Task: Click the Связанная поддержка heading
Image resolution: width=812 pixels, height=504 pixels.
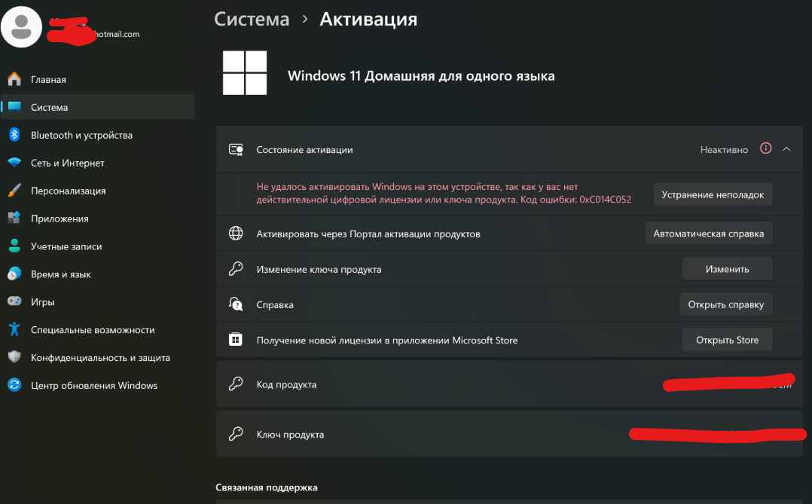Action: [x=267, y=487]
